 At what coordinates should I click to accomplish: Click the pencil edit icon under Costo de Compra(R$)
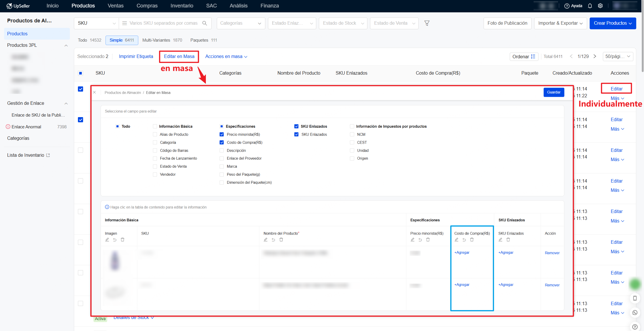pyautogui.click(x=457, y=240)
